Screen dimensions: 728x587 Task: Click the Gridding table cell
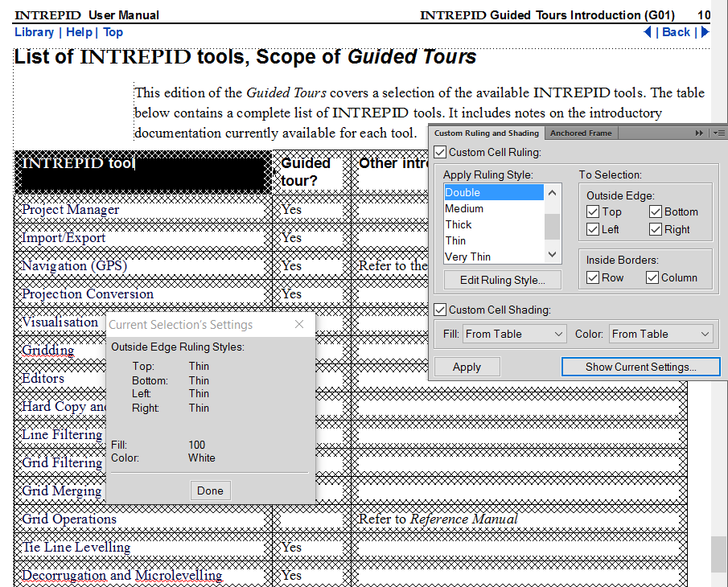point(60,350)
